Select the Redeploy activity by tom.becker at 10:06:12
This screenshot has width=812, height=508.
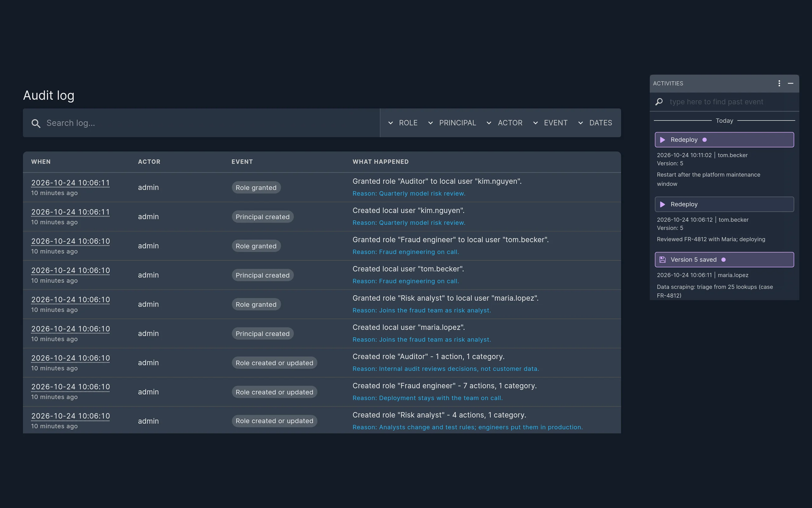(724, 204)
